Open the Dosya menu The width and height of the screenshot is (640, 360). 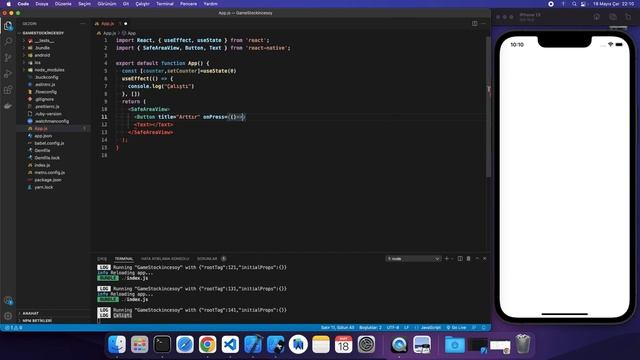pyautogui.click(x=42, y=4)
